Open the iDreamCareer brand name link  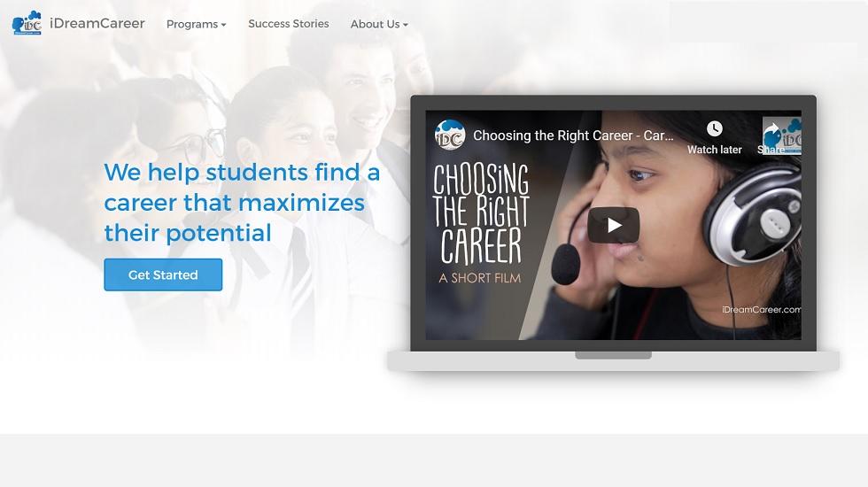(97, 23)
